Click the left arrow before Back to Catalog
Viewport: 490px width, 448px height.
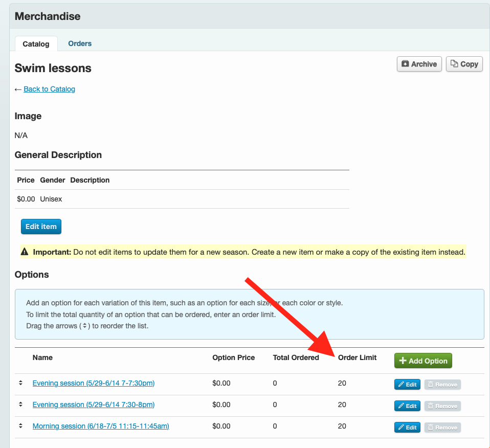(17, 89)
